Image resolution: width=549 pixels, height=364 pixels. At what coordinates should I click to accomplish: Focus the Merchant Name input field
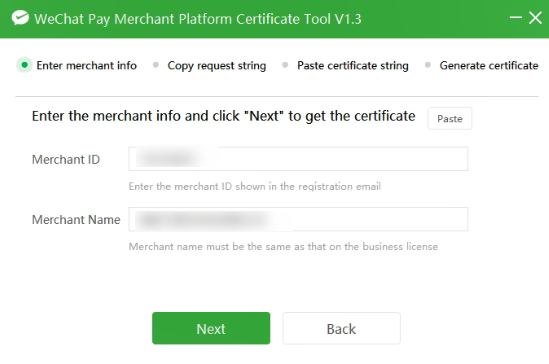click(298, 219)
